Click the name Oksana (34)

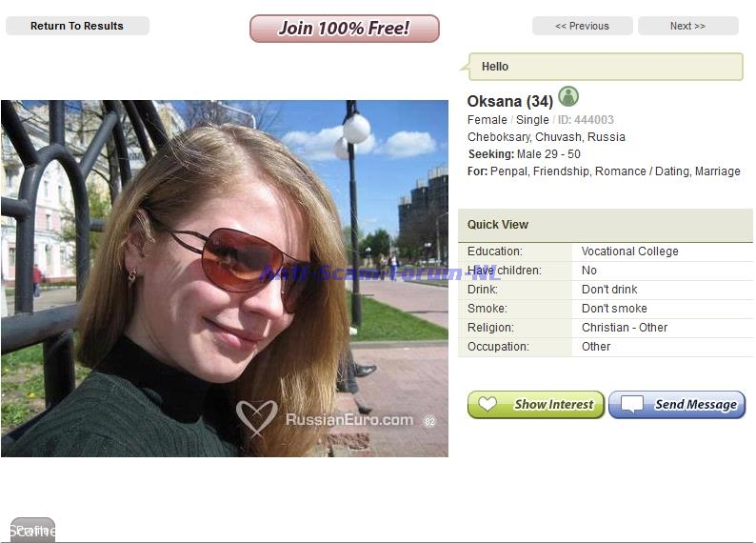coord(509,101)
